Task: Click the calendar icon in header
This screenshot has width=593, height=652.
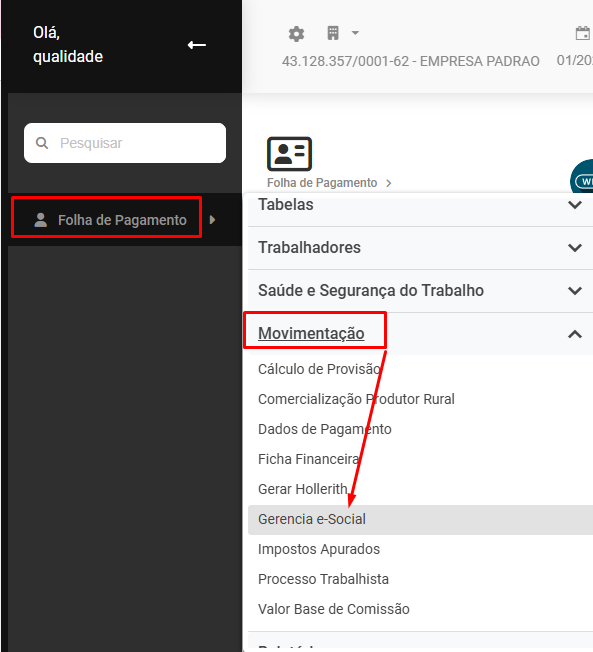Action: coord(583,33)
